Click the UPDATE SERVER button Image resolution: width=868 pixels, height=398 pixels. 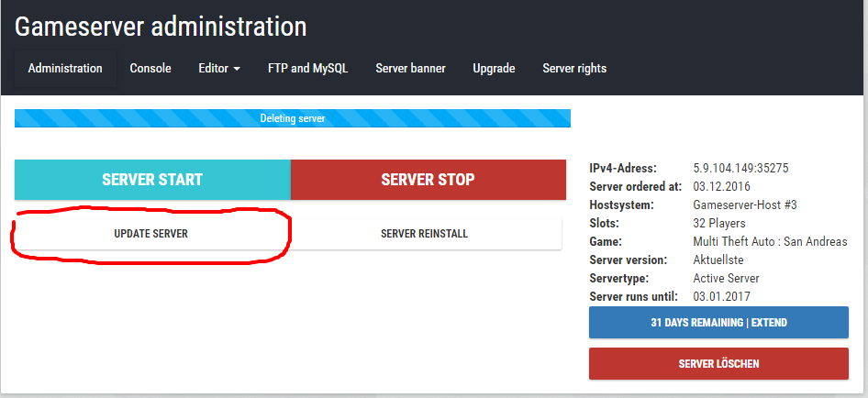click(x=151, y=234)
